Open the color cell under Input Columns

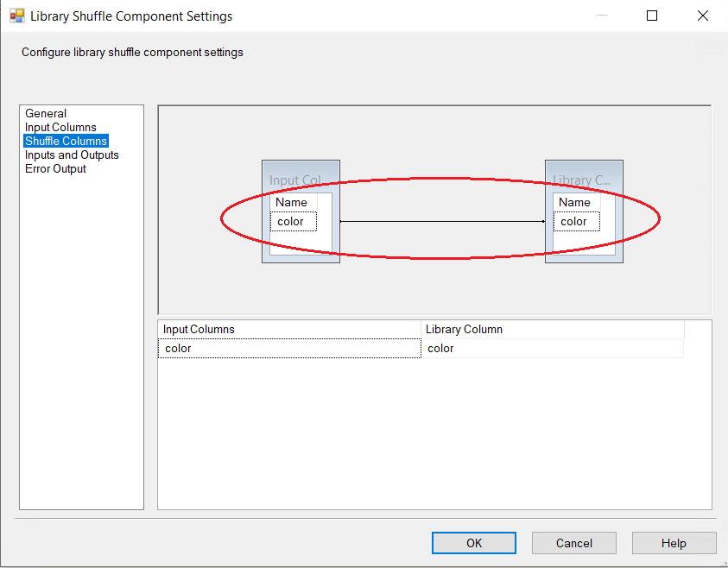(x=288, y=348)
